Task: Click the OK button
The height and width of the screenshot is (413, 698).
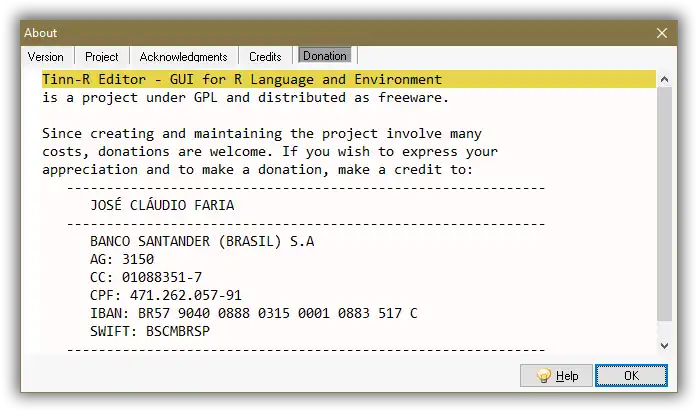Action: [x=631, y=376]
